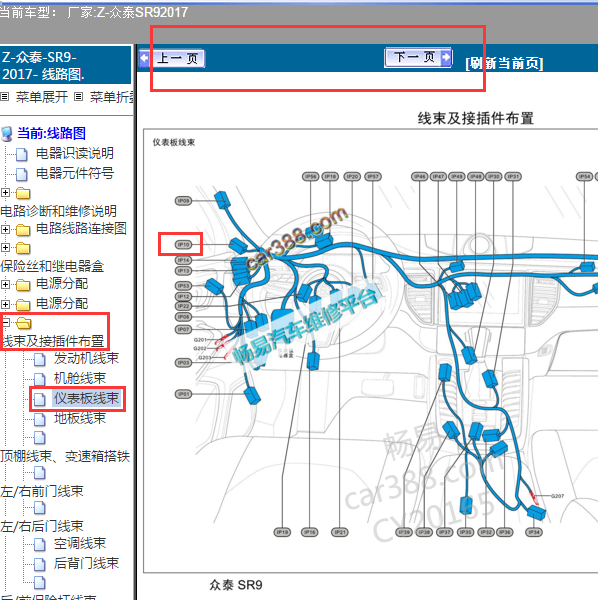This screenshot has width=598, height=600.
Task: Click connector label IP36 at bottom
Action: (504, 532)
